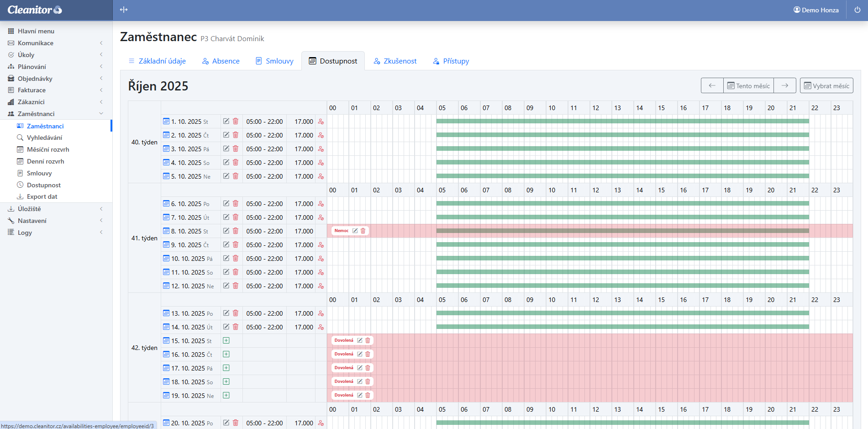Viewport: 868px width, 429px height.
Task: Click the Tento měsíc button
Action: point(748,86)
